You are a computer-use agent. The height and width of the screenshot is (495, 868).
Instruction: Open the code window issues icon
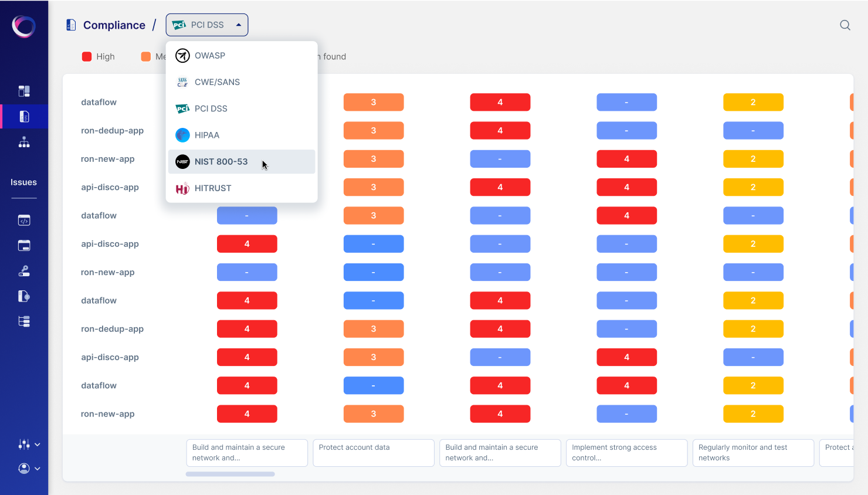[24, 221]
